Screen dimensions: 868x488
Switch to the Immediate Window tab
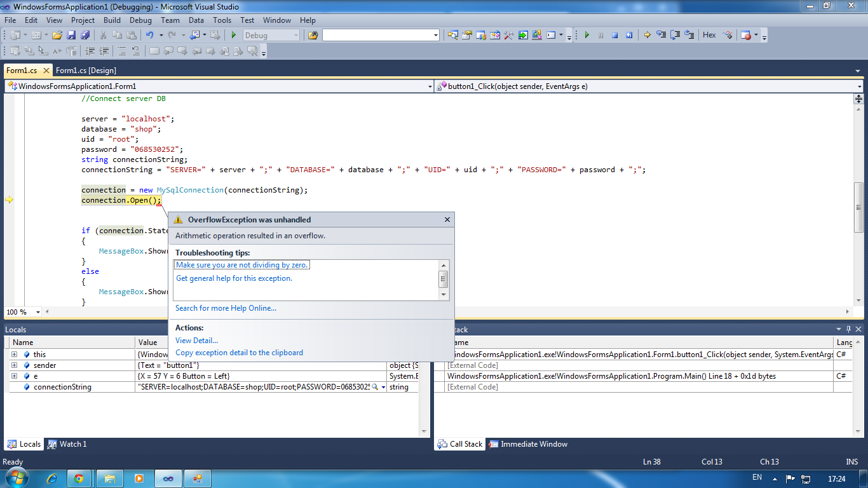coord(528,444)
